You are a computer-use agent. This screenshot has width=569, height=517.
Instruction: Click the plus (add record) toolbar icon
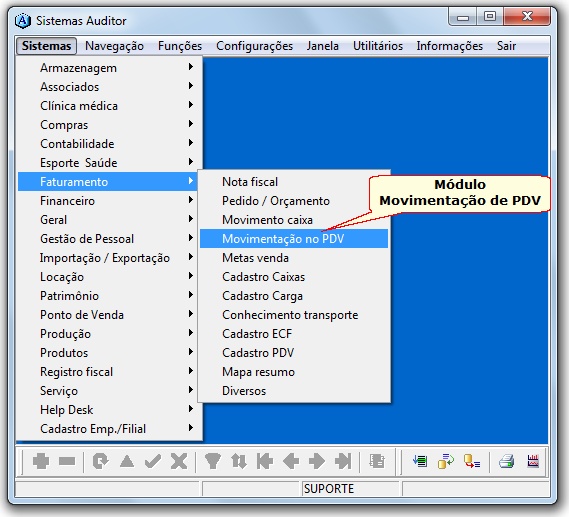coord(41,461)
